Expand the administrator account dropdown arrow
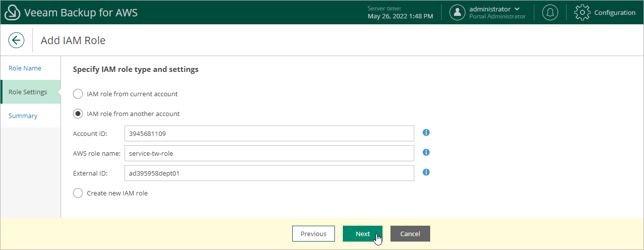Image resolution: width=644 pixels, height=250 pixels. pyautogui.click(x=517, y=9)
